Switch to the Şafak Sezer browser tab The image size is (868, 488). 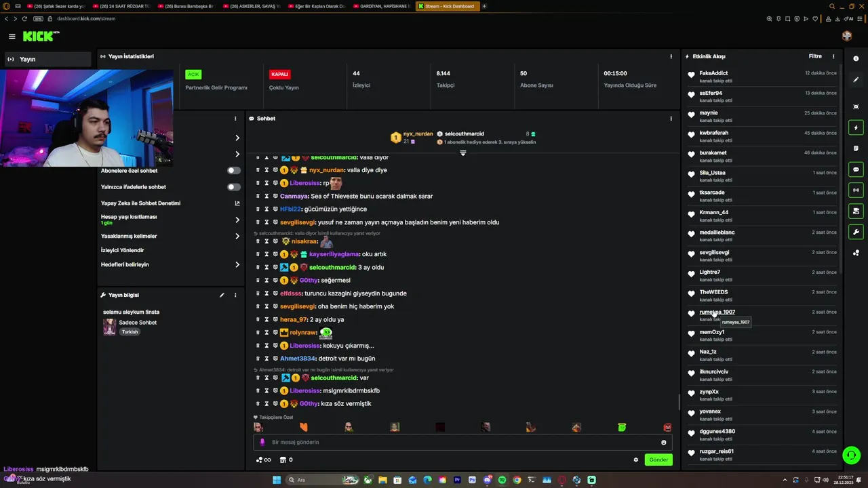56,6
